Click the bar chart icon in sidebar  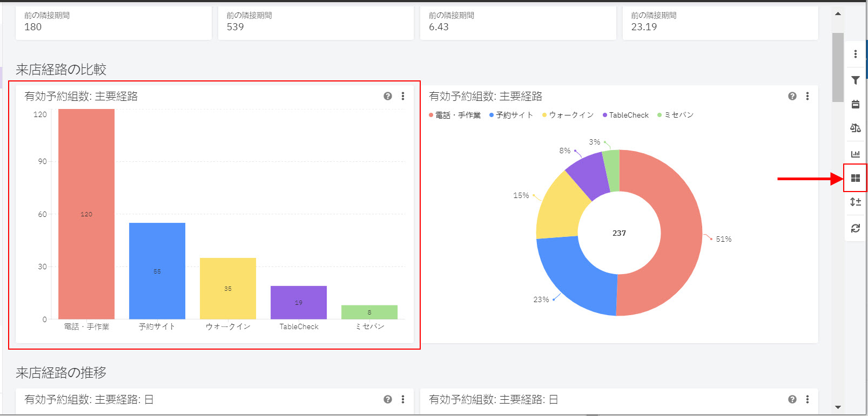point(856,154)
